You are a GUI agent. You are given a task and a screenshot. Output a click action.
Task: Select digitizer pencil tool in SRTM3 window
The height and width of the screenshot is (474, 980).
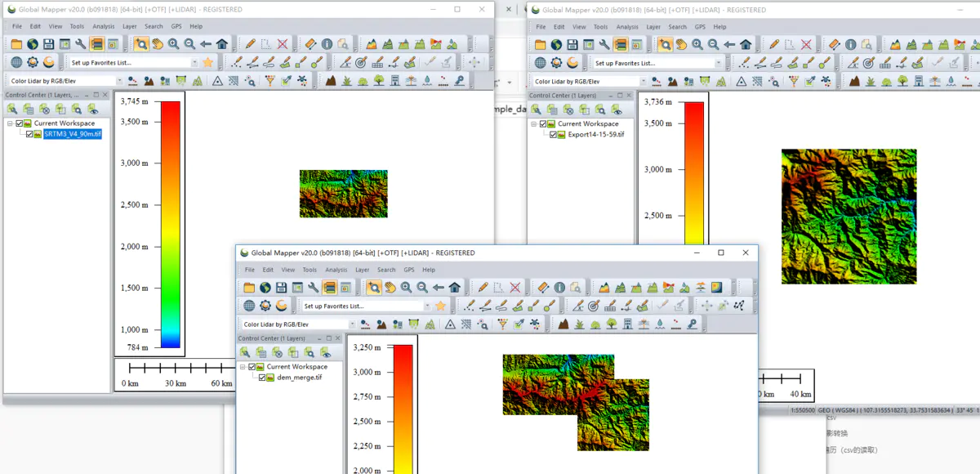coord(250,44)
